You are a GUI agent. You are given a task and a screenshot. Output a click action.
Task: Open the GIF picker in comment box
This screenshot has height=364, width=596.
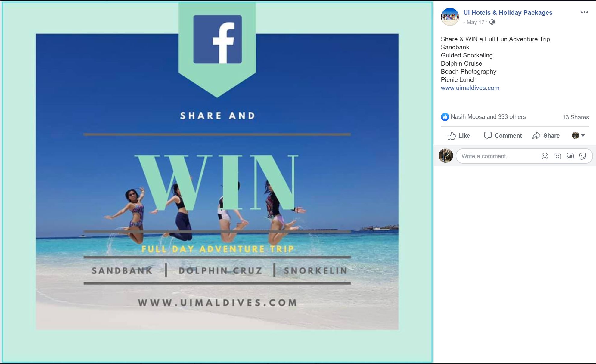pos(570,156)
